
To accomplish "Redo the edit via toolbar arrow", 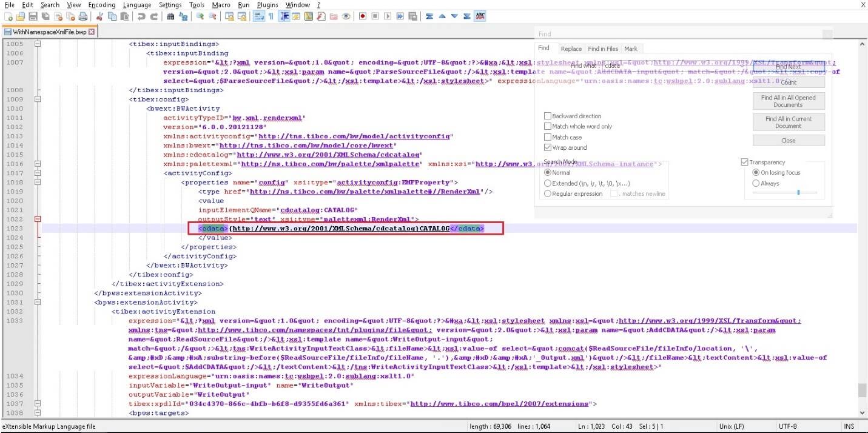I will tap(153, 16).
